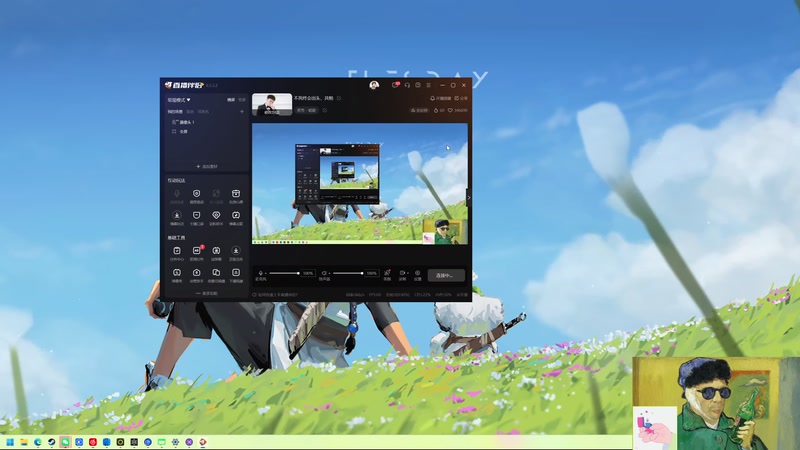Click the share button near the bell
Screen dimensions: 800x450
click(461, 98)
